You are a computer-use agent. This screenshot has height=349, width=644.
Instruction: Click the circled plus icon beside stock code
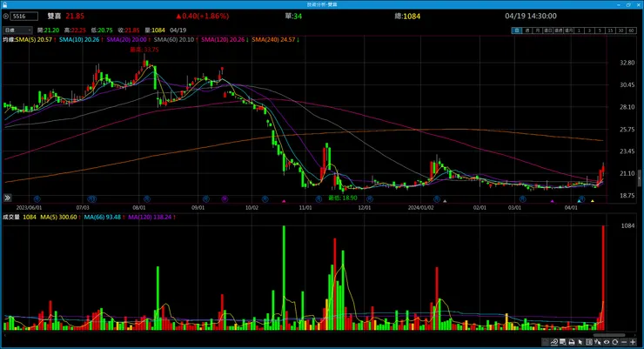coord(6,17)
